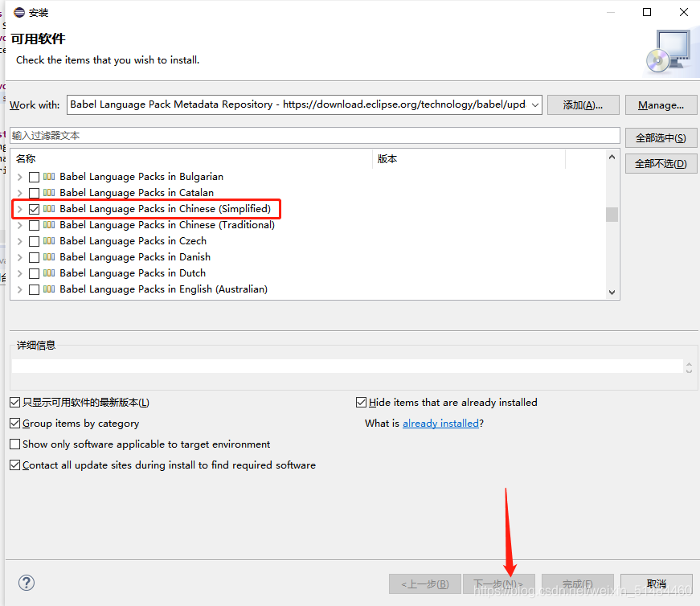Expand the Dutch language pack tree node

(x=19, y=273)
